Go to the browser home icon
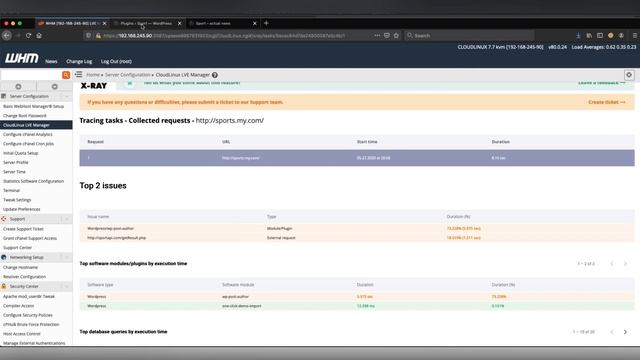 tap(39, 36)
